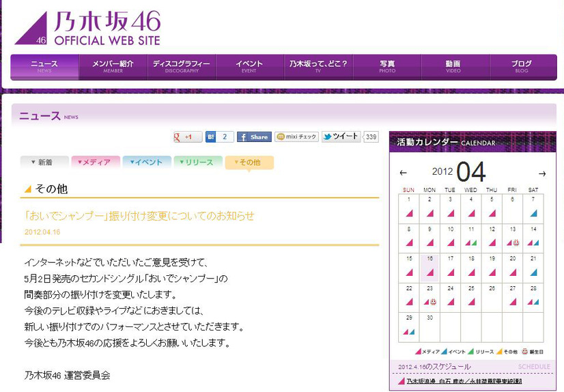Select the リリース news filter tab

point(198,162)
